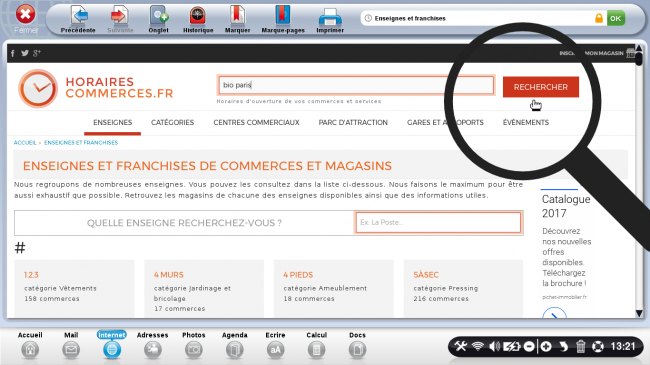
Task: Click the Ex: La Poste search field
Action: pos(438,223)
